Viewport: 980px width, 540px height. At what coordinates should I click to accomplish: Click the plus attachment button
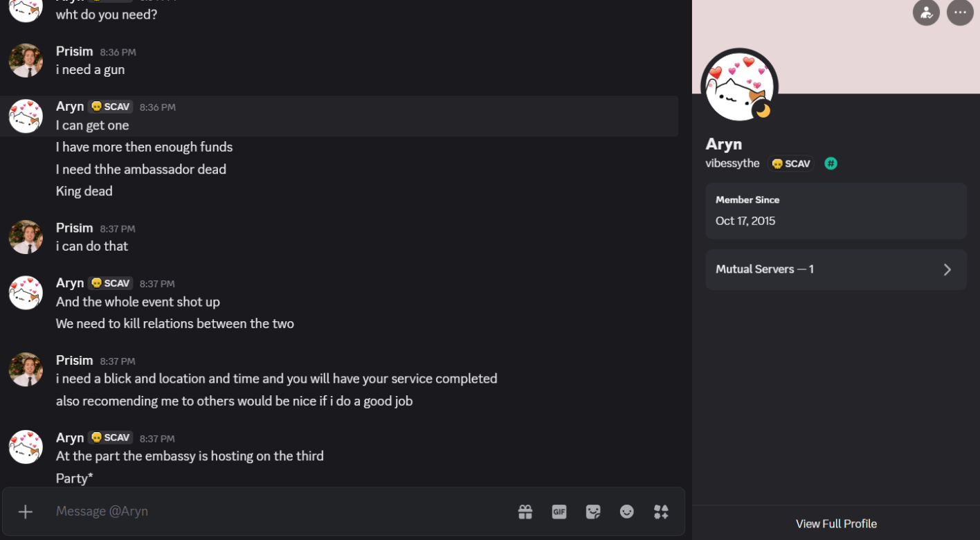coord(26,512)
